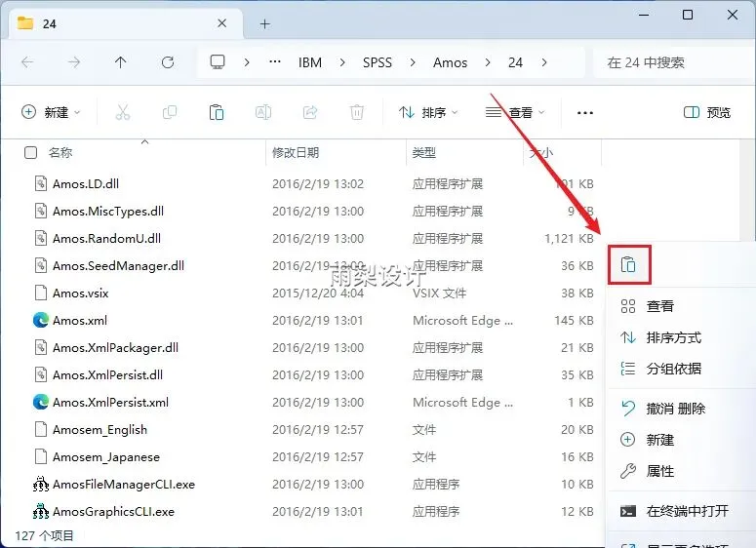Expand the chevron after the This PC icon
Screen dimensions: 756x548
(x=247, y=62)
